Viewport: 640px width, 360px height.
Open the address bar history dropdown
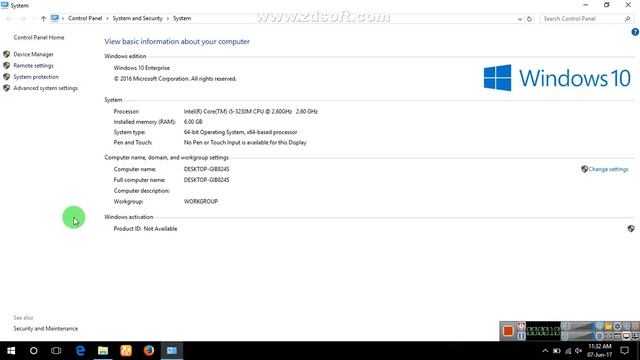520,19
